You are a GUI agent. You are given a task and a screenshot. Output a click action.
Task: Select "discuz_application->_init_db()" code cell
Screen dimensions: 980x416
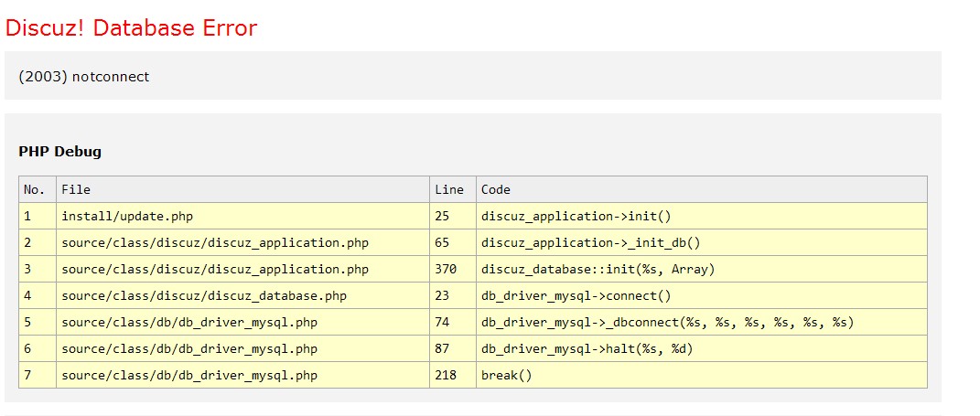701,243
